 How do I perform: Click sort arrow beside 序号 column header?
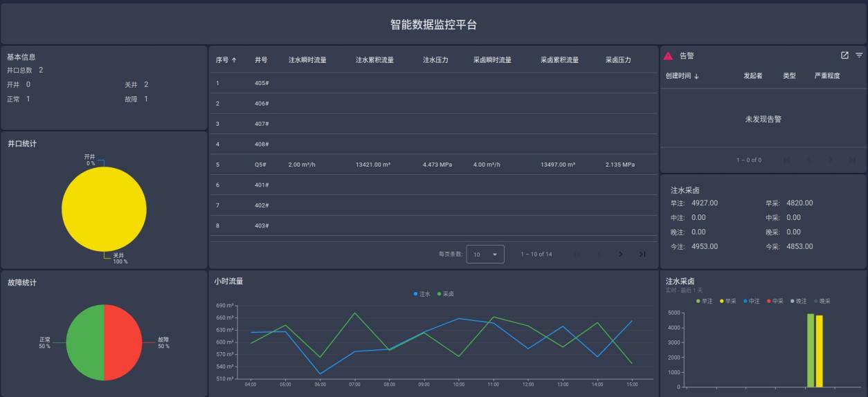(x=234, y=60)
